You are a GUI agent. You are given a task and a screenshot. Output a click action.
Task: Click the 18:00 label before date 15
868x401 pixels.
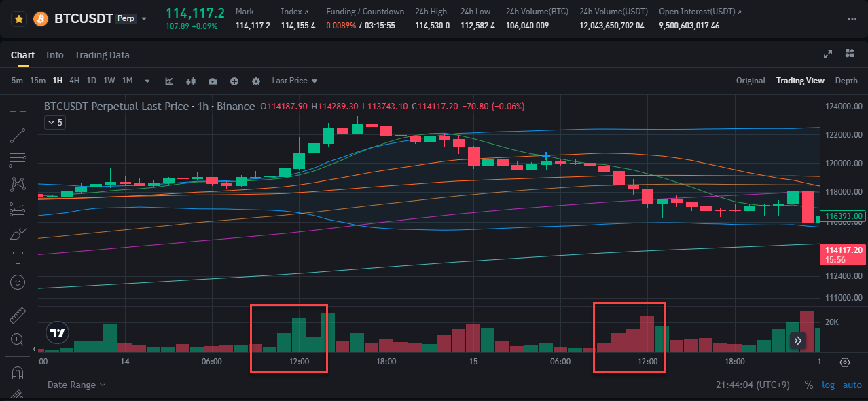point(386,362)
